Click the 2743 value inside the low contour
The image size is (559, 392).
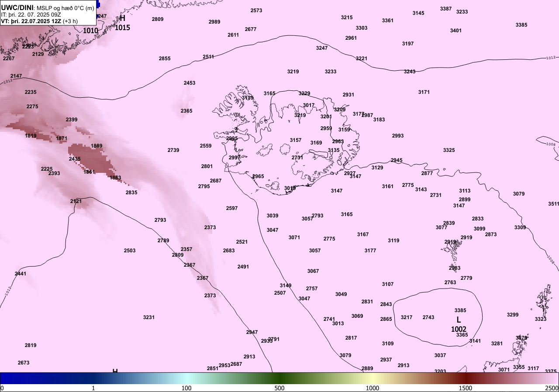pyautogui.click(x=428, y=317)
